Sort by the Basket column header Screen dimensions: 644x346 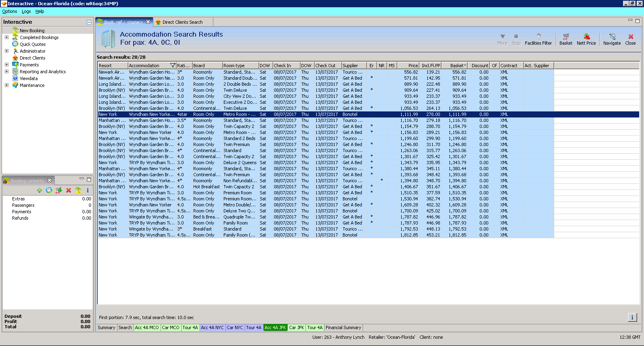pos(456,66)
